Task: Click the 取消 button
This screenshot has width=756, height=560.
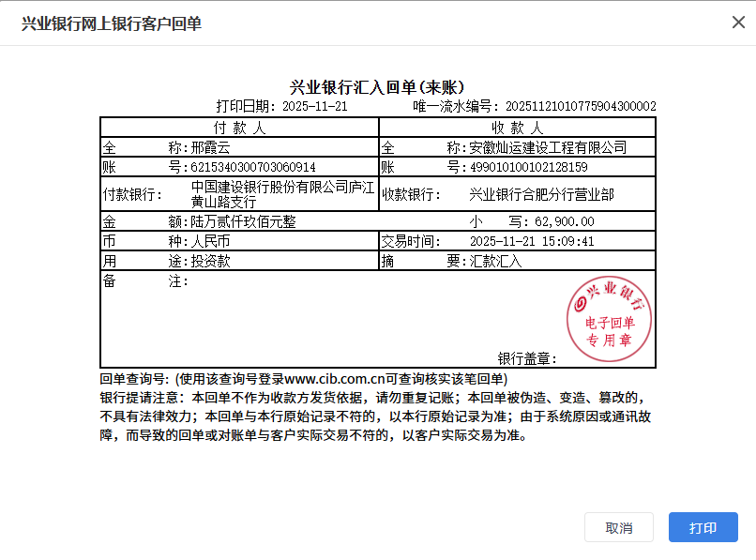Action: [618, 527]
